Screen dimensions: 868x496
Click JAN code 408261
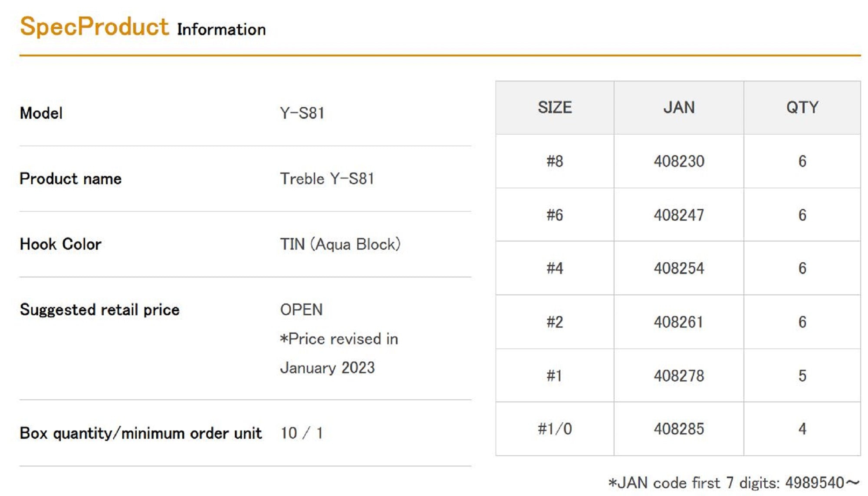tap(679, 322)
